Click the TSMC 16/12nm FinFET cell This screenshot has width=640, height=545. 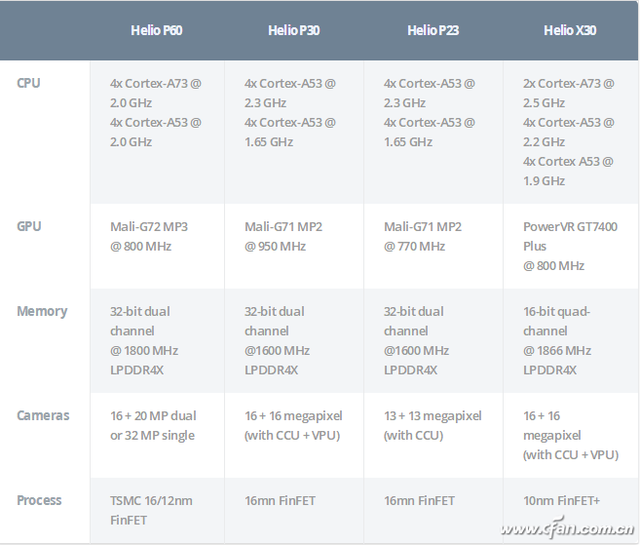157,510
